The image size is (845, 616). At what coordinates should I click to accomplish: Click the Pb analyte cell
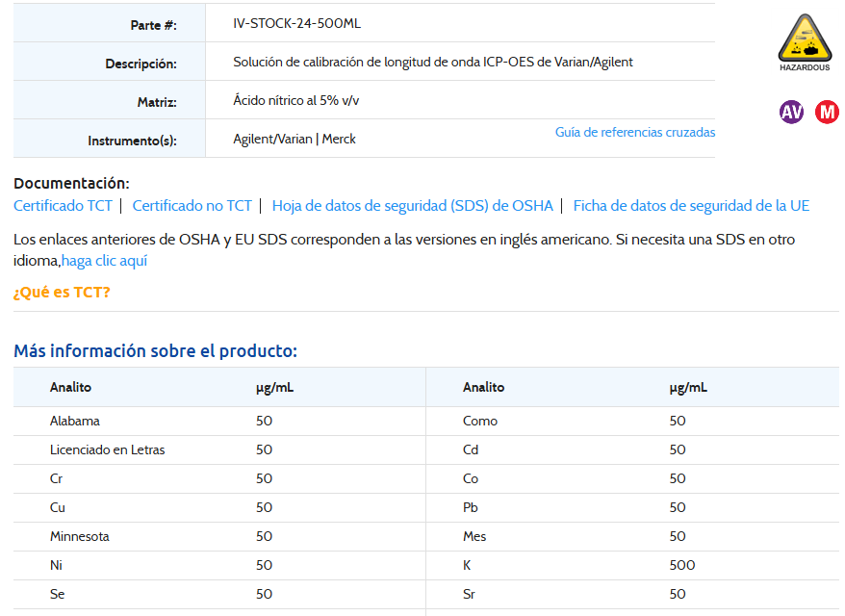click(x=471, y=507)
